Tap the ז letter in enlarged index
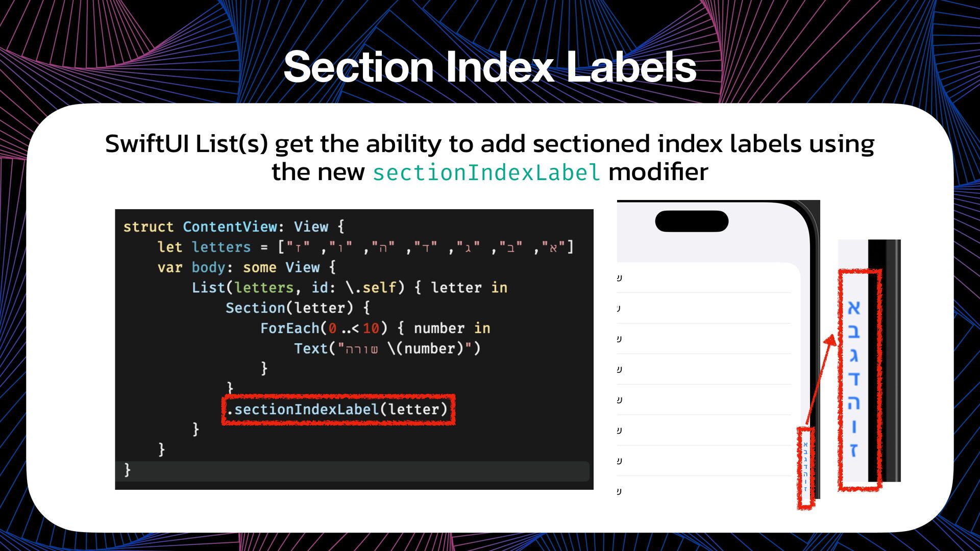Viewport: 980px width, 551px height. click(854, 450)
